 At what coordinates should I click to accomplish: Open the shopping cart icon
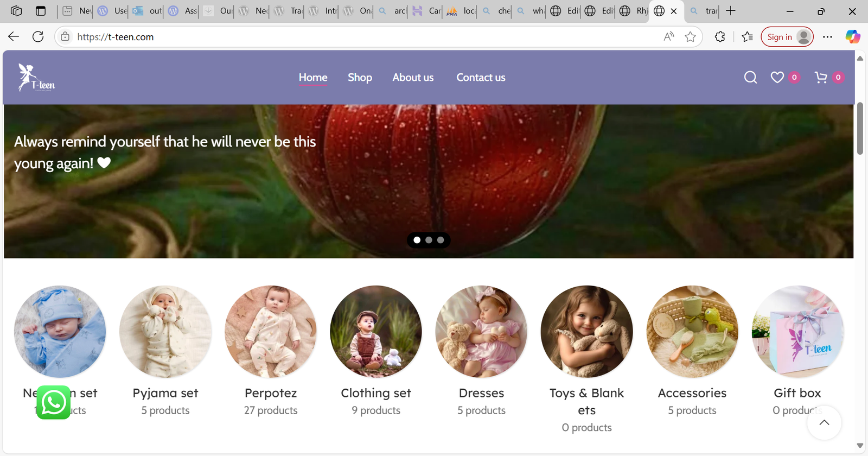[x=821, y=78]
